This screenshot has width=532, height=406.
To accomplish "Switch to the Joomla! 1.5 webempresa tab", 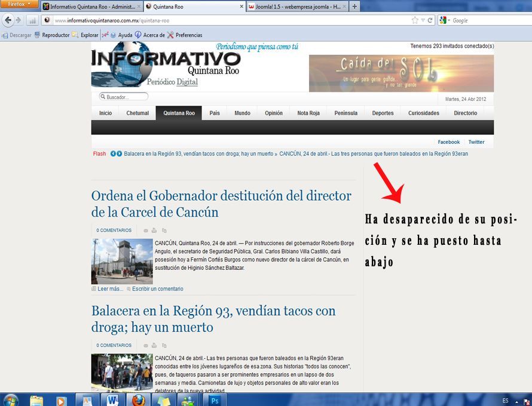I will [x=297, y=7].
